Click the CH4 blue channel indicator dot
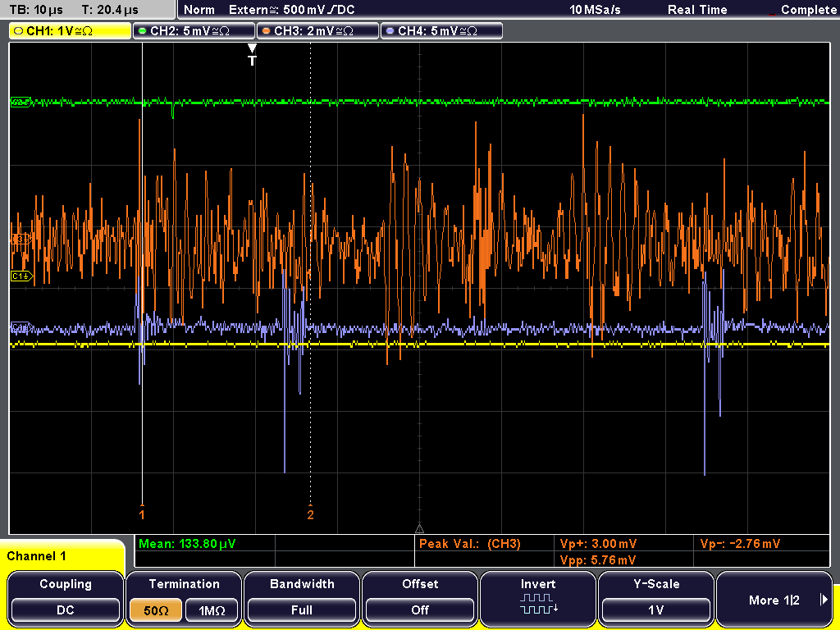The width and height of the screenshot is (840, 630). point(390,31)
